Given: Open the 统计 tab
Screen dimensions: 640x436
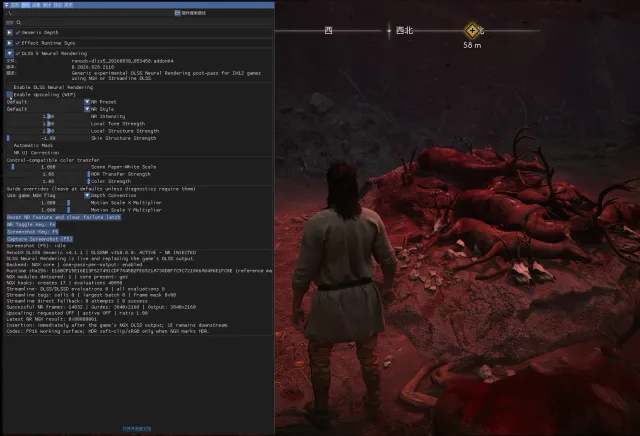Looking at the screenshot, I should coord(47,5).
